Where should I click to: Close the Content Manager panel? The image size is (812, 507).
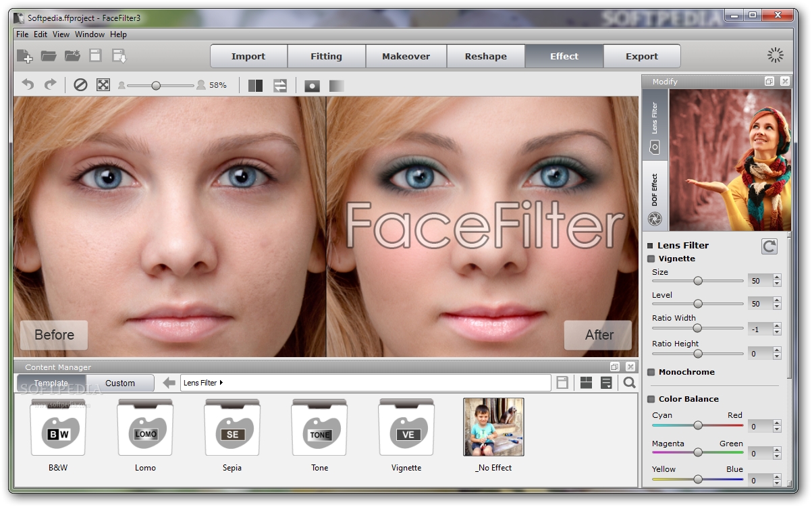coord(630,367)
